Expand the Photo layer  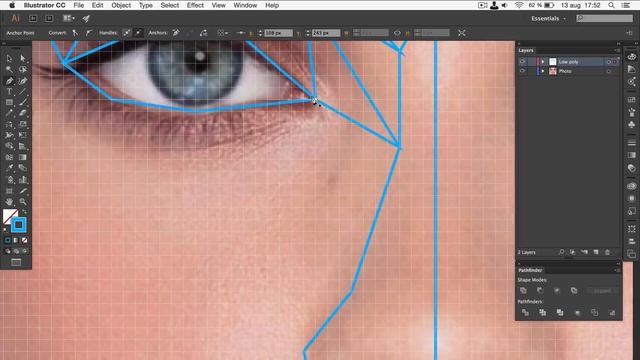(543, 71)
